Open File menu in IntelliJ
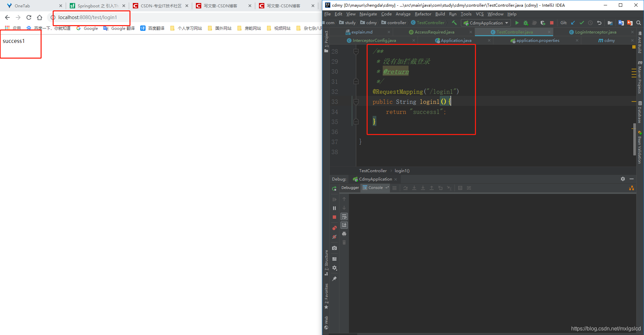Image resolution: width=644 pixels, height=335 pixels. click(327, 14)
